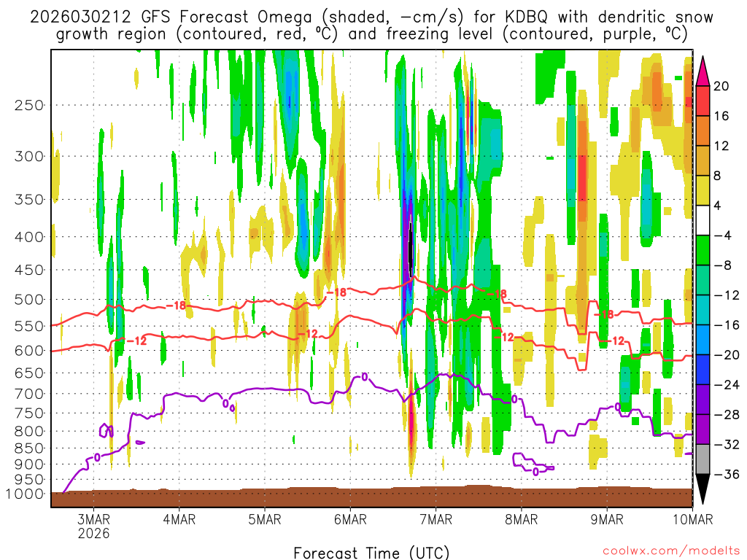Click the 900 pressure level label

point(29,464)
